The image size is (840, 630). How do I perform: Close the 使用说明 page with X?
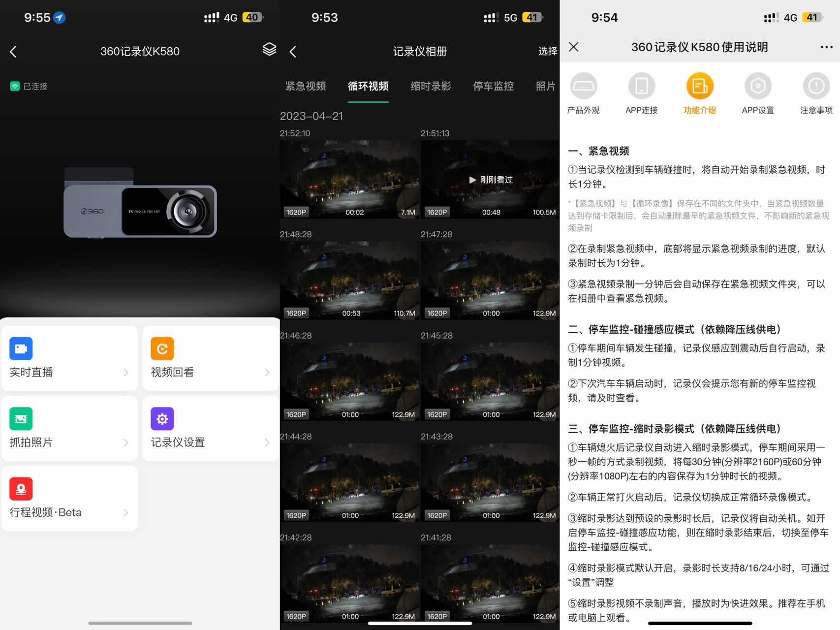coord(573,47)
